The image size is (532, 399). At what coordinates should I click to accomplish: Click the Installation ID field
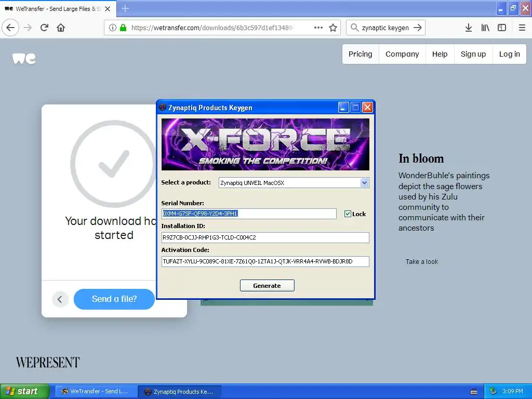(265, 237)
